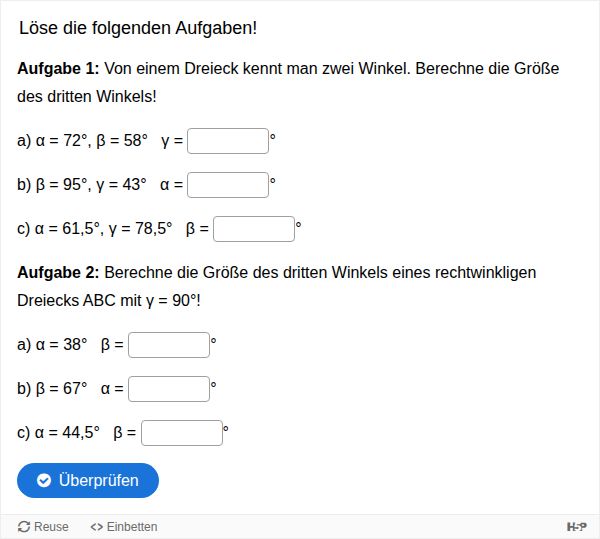Click the title Löse die folgenden Aufgaben!
The height and width of the screenshot is (539, 600).
(138, 28)
